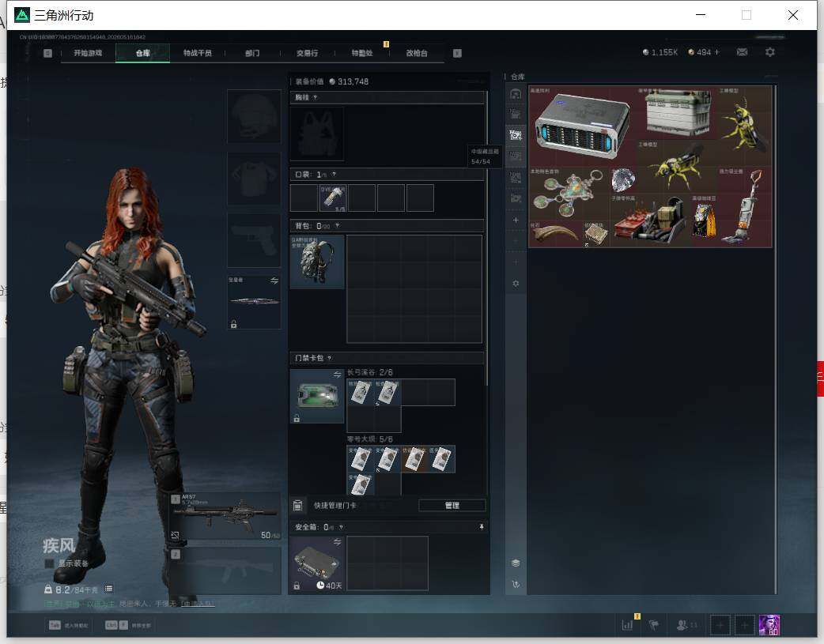Select the fourth warehouse container tab icon
This screenshot has width=824, height=644.
pyautogui.click(x=516, y=156)
